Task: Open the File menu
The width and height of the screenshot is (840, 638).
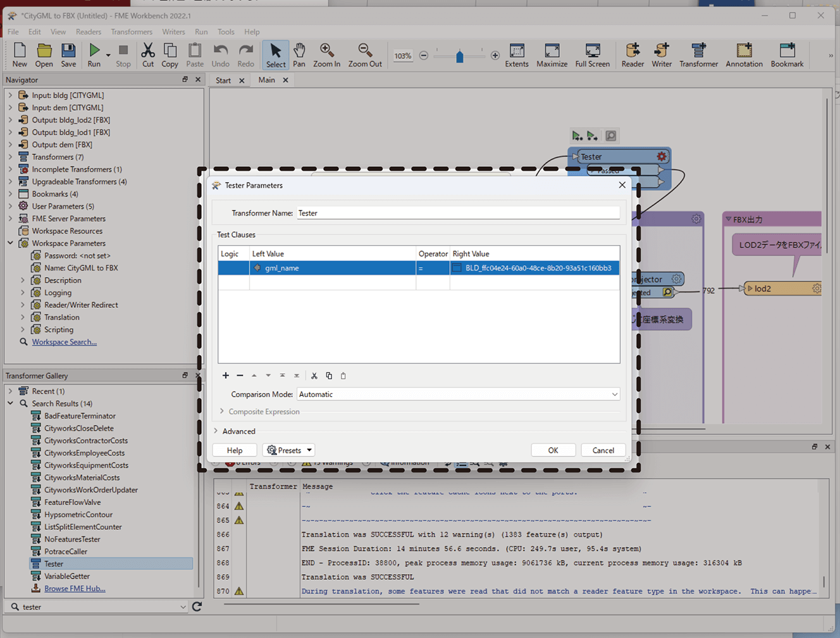Action: pyautogui.click(x=13, y=32)
